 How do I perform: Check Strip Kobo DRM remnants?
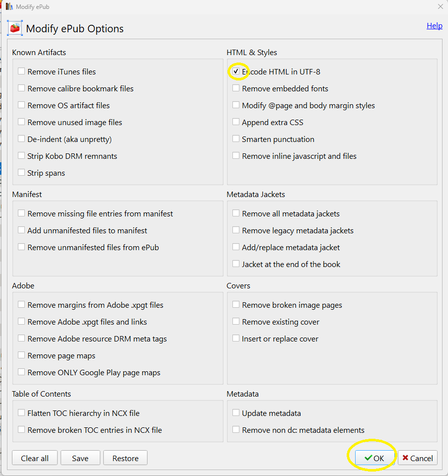21,156
